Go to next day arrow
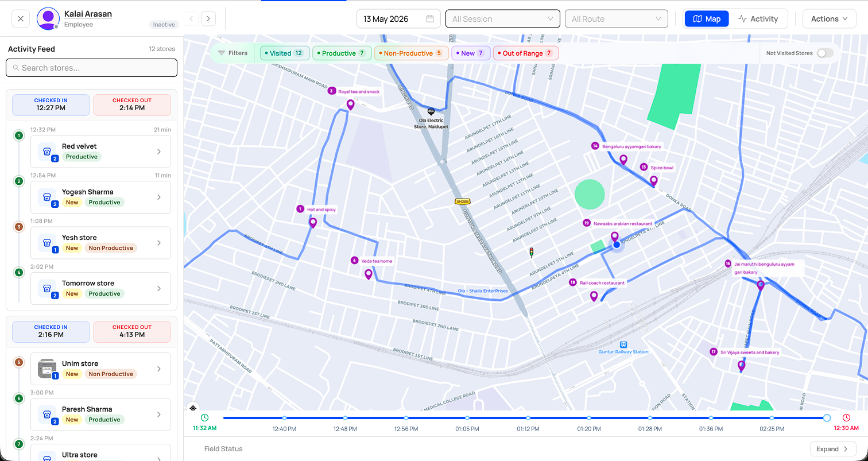This screenshot has width=868, height=461. point(208,19)
